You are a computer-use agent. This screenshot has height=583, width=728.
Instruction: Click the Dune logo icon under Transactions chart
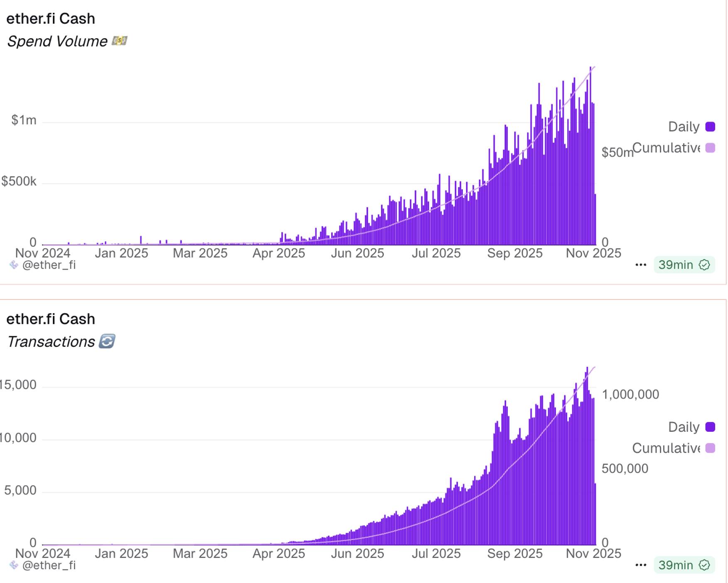[x=14, y=565]
